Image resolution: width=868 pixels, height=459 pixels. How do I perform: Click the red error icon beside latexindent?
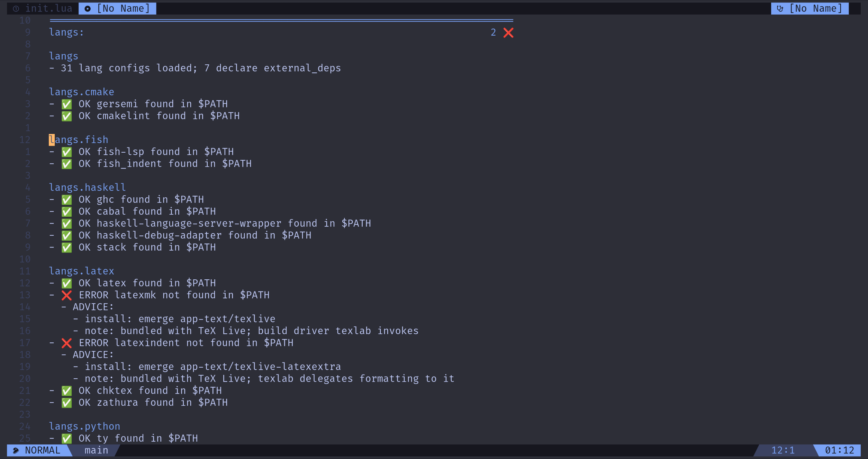click(x=67, y=343)
